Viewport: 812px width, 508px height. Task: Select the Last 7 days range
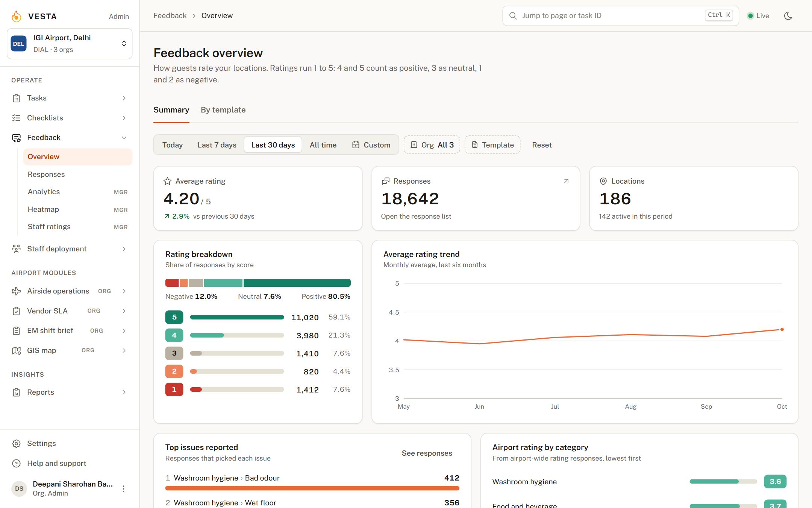point(217,145)
